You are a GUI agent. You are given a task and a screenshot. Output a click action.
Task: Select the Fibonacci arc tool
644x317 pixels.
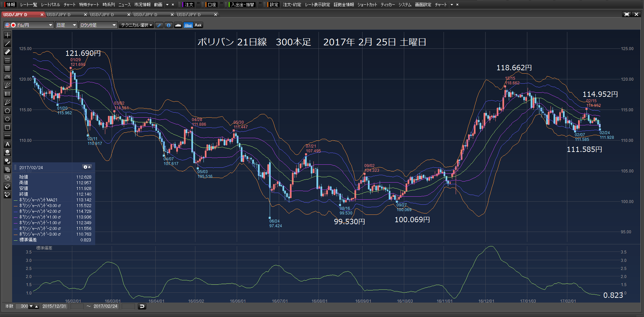pyautogui.click(x=7, y=77)
